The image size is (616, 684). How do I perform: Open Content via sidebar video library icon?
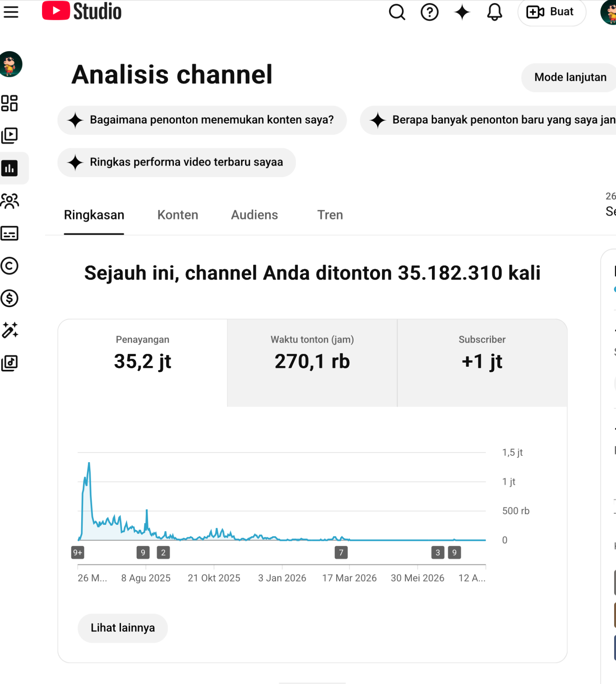[10, 136]
